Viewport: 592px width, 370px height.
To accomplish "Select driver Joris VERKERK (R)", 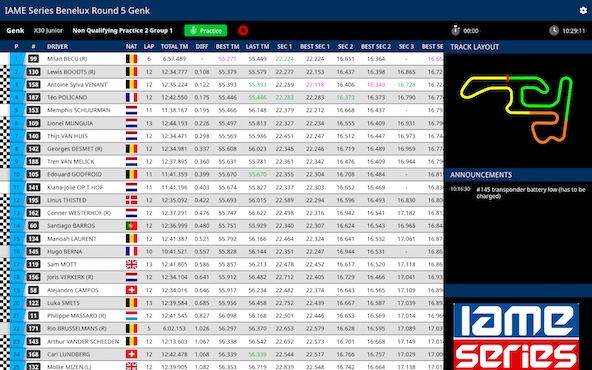I will point(70,277).
